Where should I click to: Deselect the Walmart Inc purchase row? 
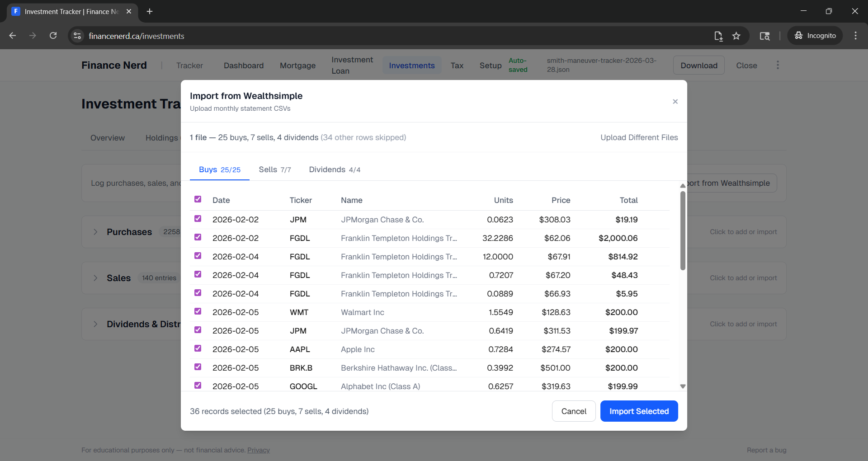pyautogui.click(x=198, y=311)
